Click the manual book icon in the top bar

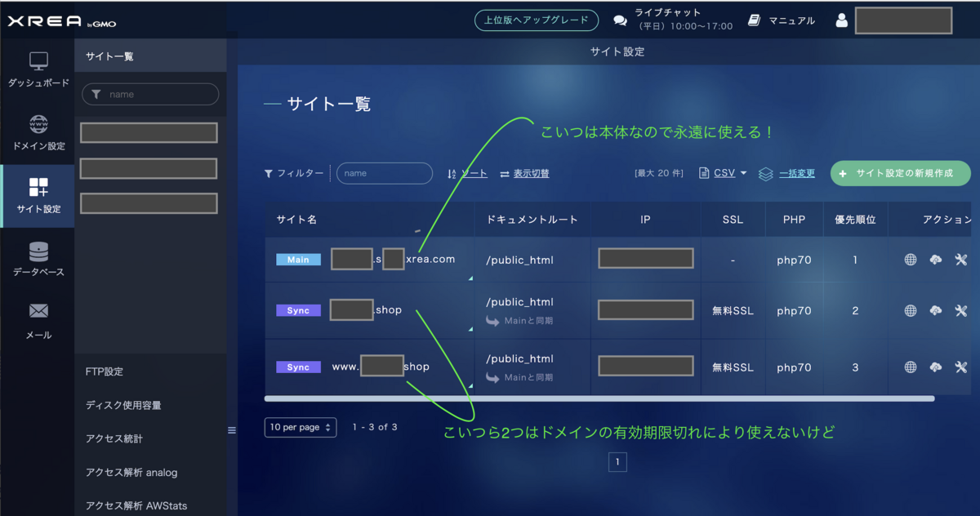pyautogui.click(x=752, y=20)
